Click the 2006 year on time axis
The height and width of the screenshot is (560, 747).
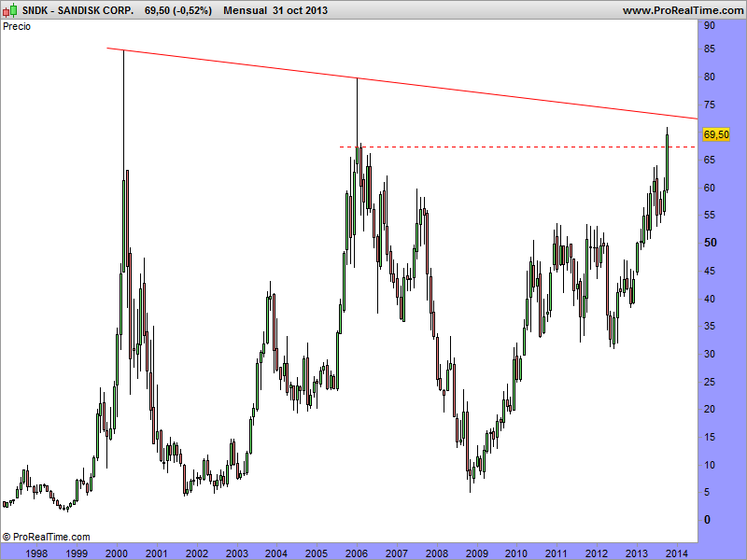coord(357,553)
